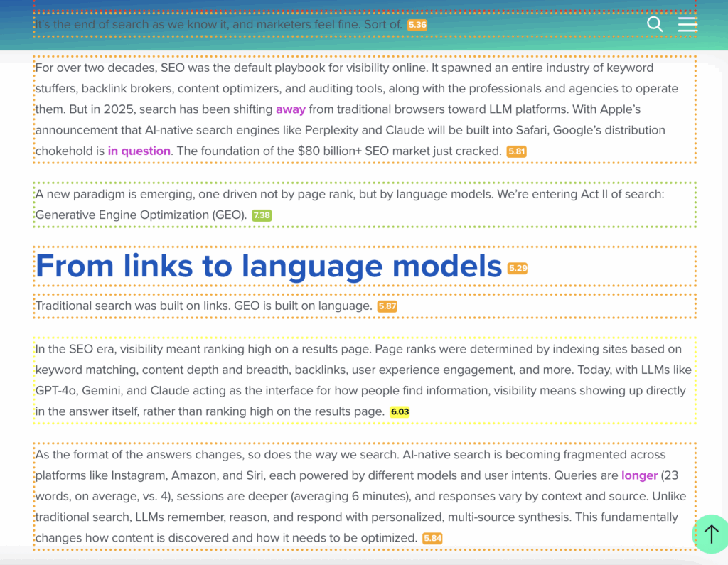Click the yellow 6.03 score badge
This screenshot has height=565, width=728.
[400, 412]
